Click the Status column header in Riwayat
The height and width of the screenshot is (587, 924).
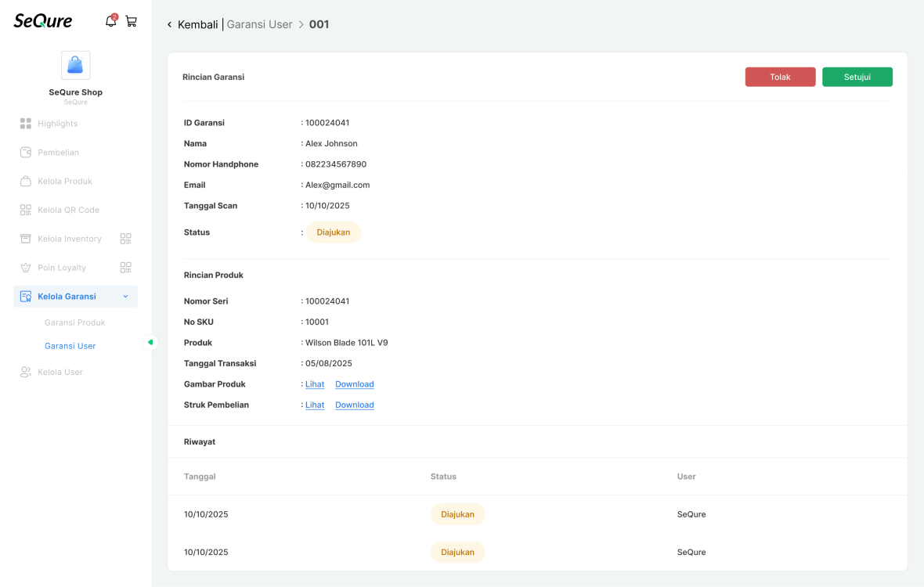[443, 477]
